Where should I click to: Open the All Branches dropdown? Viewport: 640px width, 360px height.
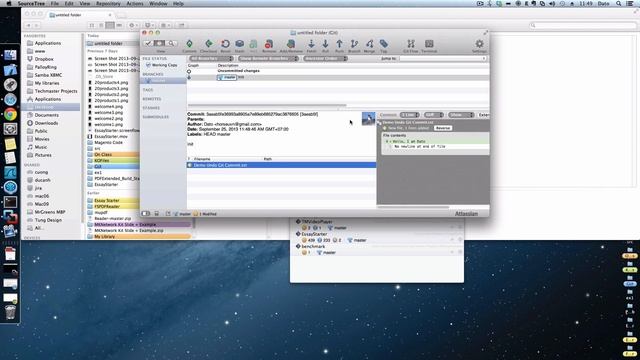[x=211, y=59]
